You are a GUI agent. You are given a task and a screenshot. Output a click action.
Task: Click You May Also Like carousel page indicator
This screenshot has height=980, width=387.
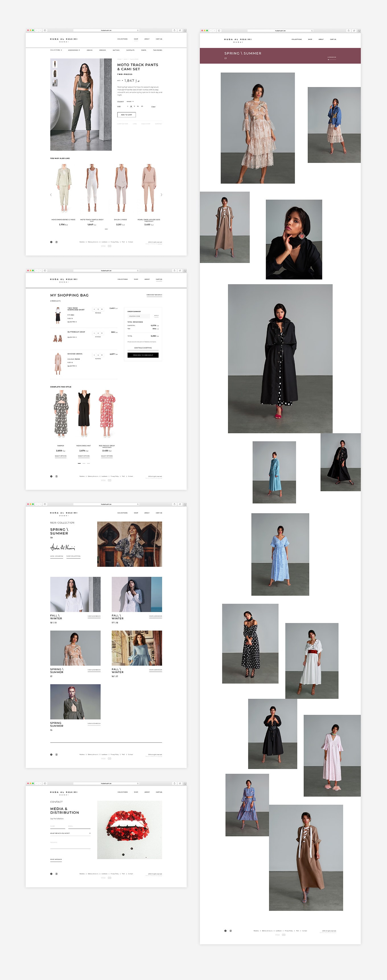point(106,229)
